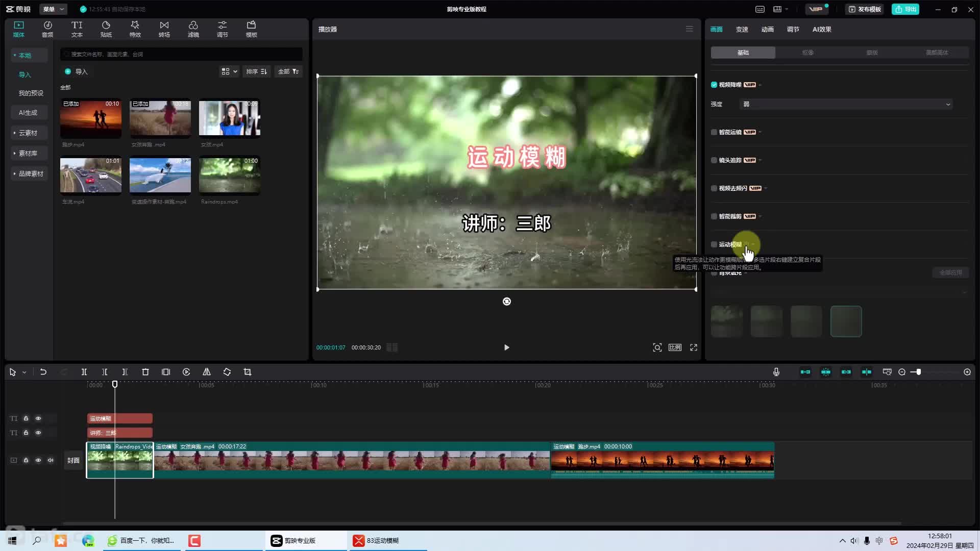Enable the 智能裁剪 checkbox
Image resolution: width=980 pixels, height=551 pixels.
tap(714, 216)
